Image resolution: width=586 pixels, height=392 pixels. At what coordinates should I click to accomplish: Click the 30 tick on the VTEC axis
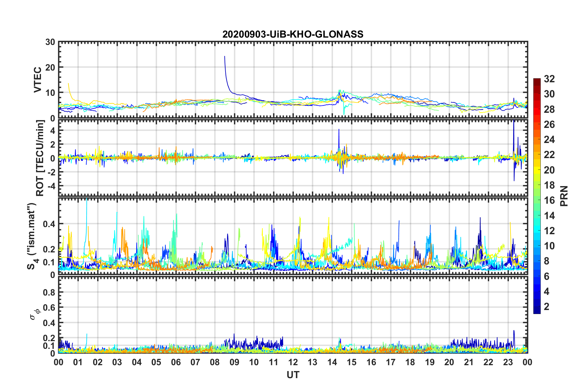pos(50,42)
